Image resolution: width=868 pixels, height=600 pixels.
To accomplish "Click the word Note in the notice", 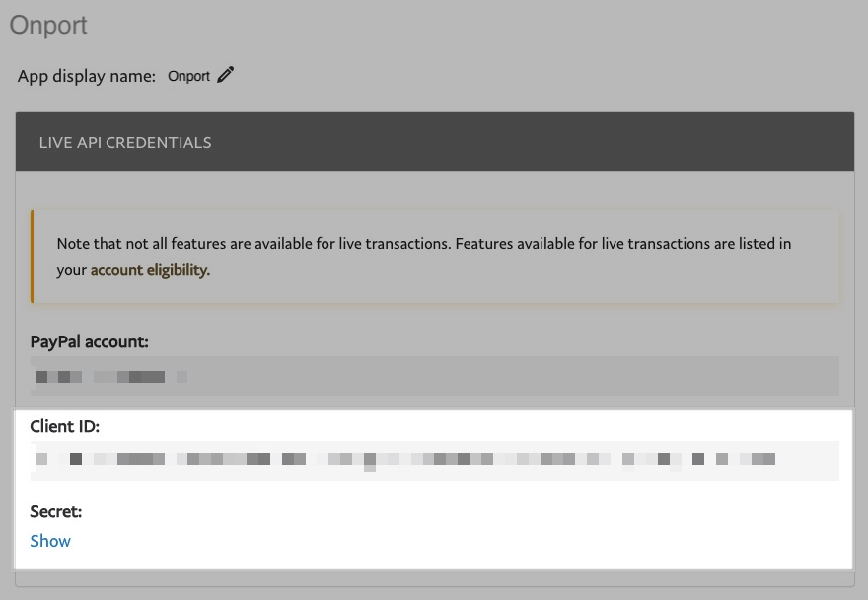I will [73, 243].
